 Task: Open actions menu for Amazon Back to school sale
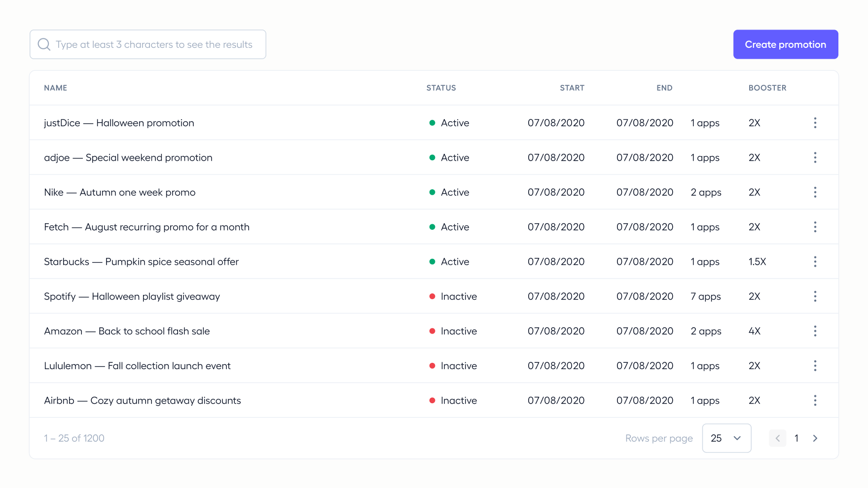(x=815, y=331)
